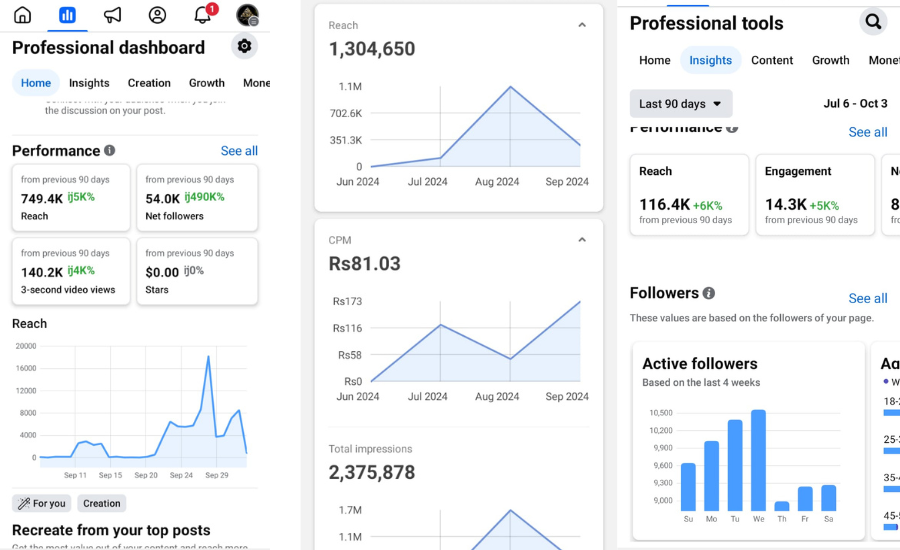
Task: Click the We bar in Active followers chart
Action: 758,460
